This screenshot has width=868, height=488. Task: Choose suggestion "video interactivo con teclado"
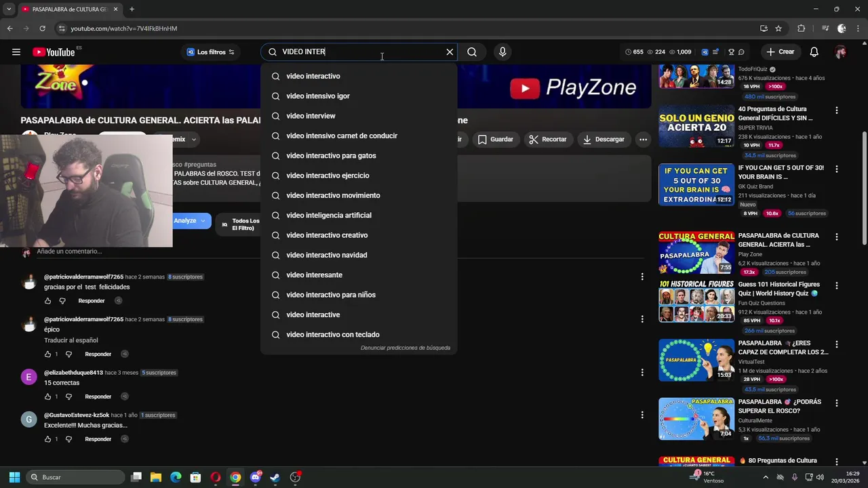coord(359,335)
